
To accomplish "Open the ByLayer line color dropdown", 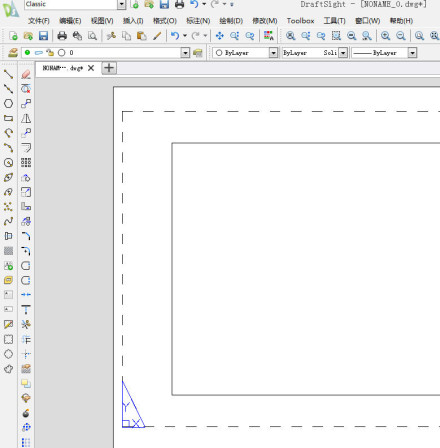I will 273,53.
